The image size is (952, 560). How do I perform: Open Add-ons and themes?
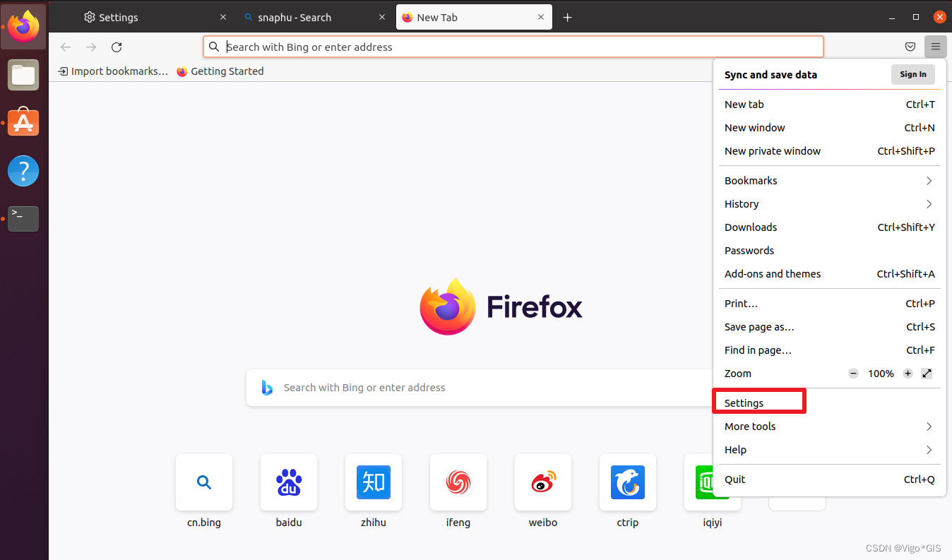(830, 274)
